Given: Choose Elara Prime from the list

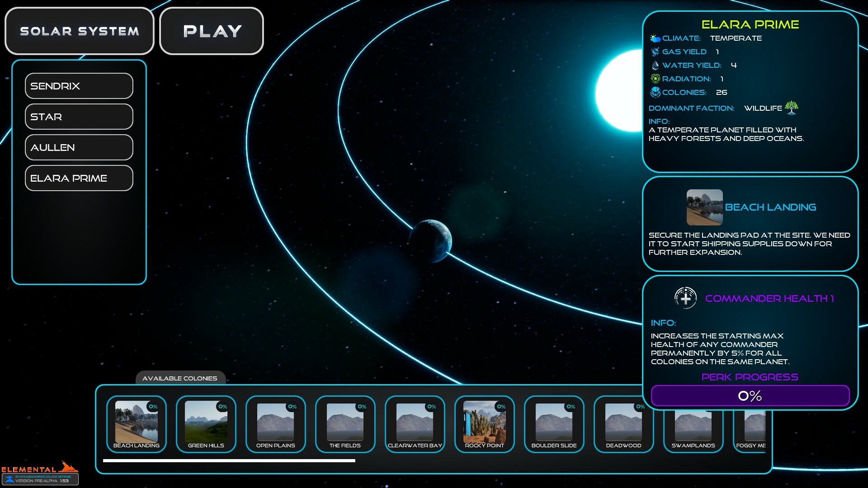Looking at the screenshot, I should click(79, 178).
